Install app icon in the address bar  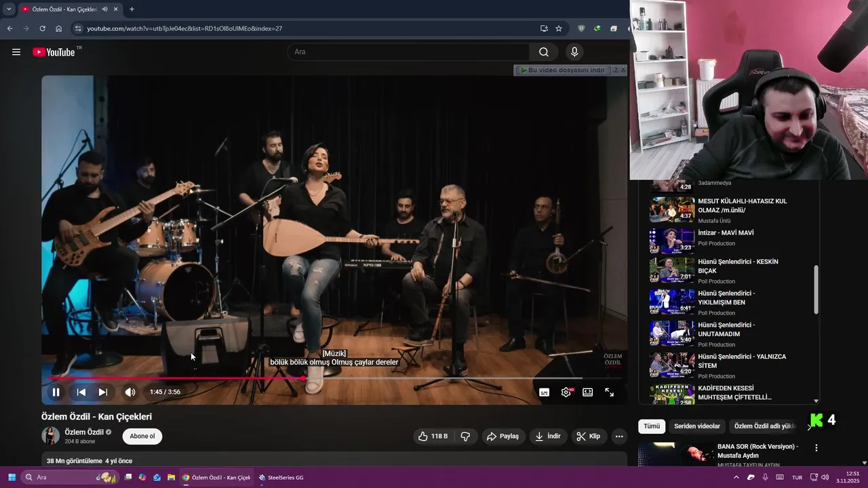544,28
